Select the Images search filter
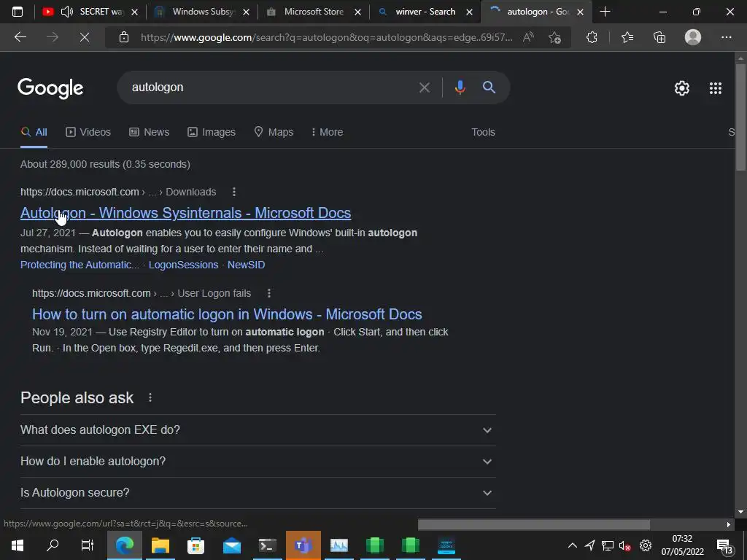The image size is (747, 560). [211, 133]
